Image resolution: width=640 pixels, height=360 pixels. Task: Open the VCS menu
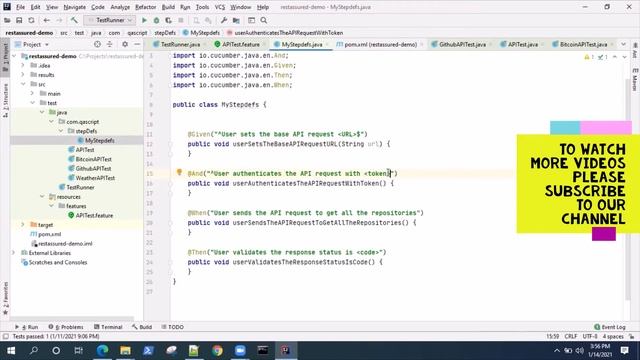(220, 7)
